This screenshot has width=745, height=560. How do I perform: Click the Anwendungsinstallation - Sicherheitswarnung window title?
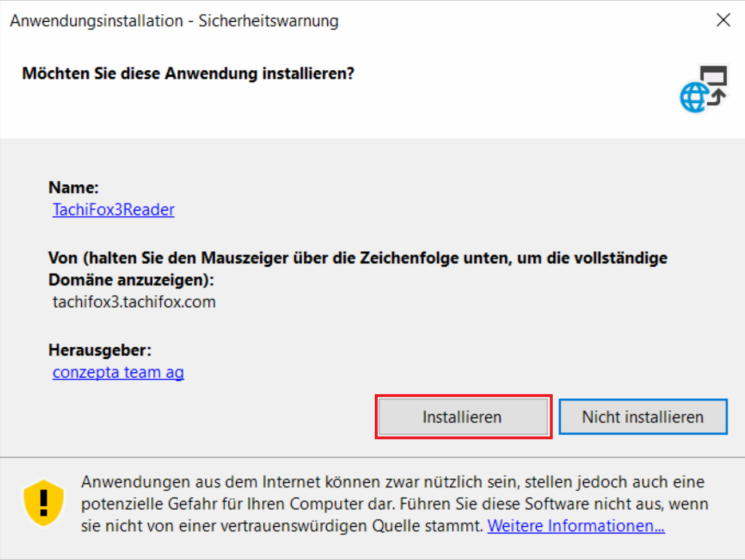pos(174,21)
